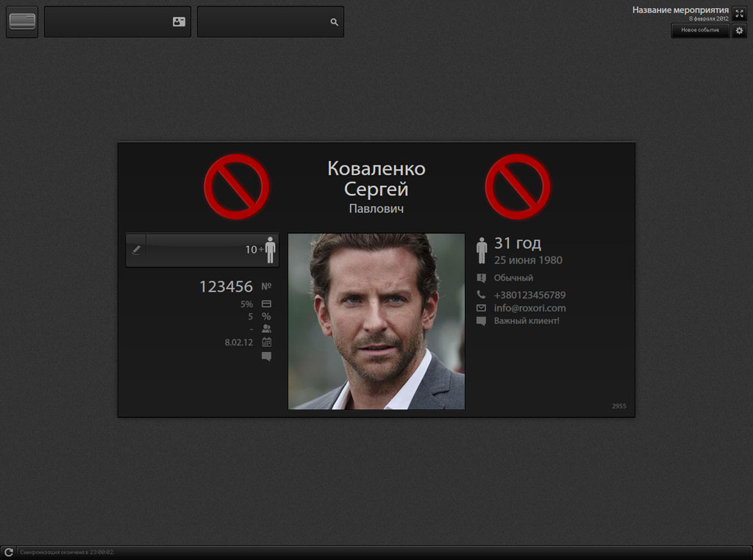The height and width of the screenshot is (560, 753).
Task: Click the envelope icon next to email
Action: click(x=481, y=308)
